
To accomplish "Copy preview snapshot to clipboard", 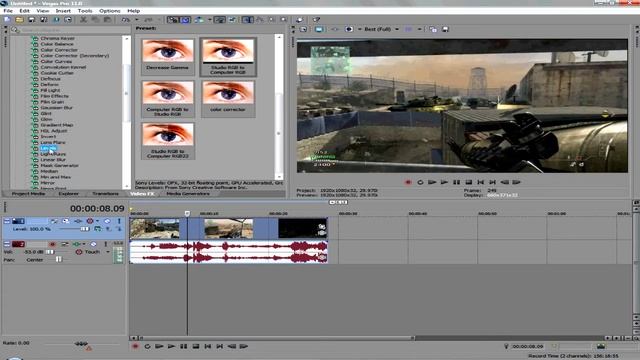I will (433, 29).
